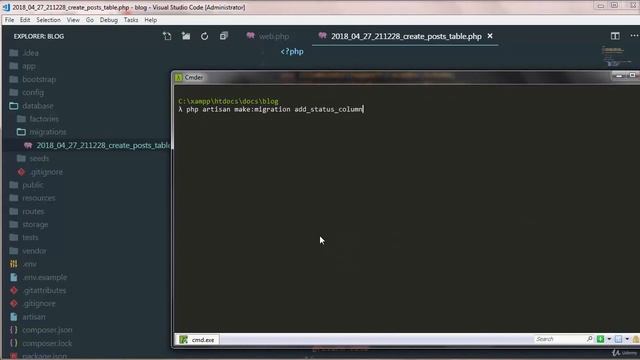Open the Help menu

pos(151,20)
